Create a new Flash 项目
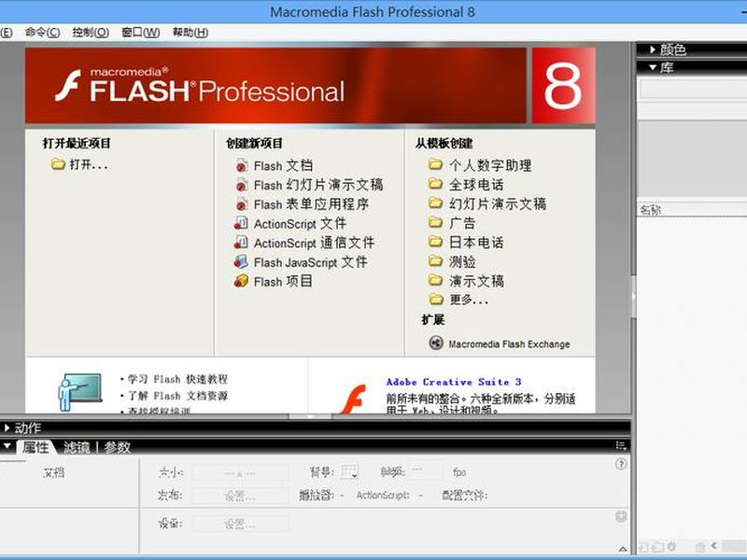Image resolution: width=747 pixels, height=560 pixels. click(x=283, y=281)
